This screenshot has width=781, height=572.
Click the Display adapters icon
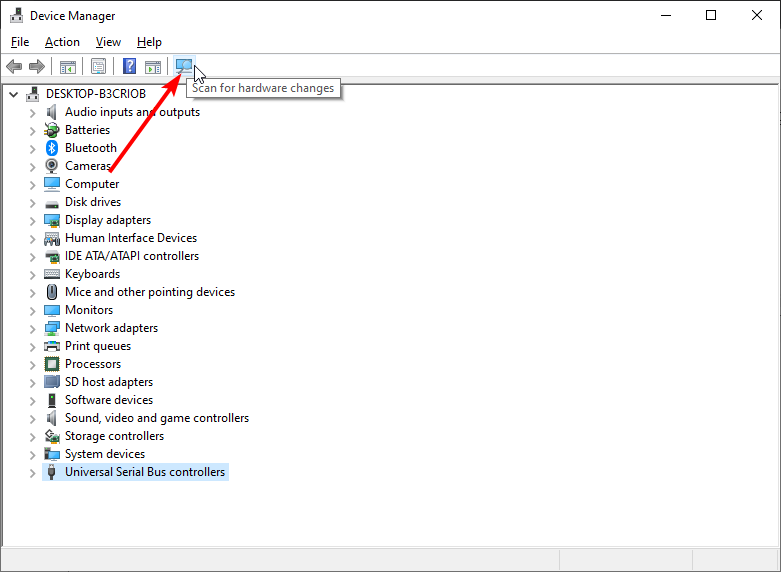52,220
